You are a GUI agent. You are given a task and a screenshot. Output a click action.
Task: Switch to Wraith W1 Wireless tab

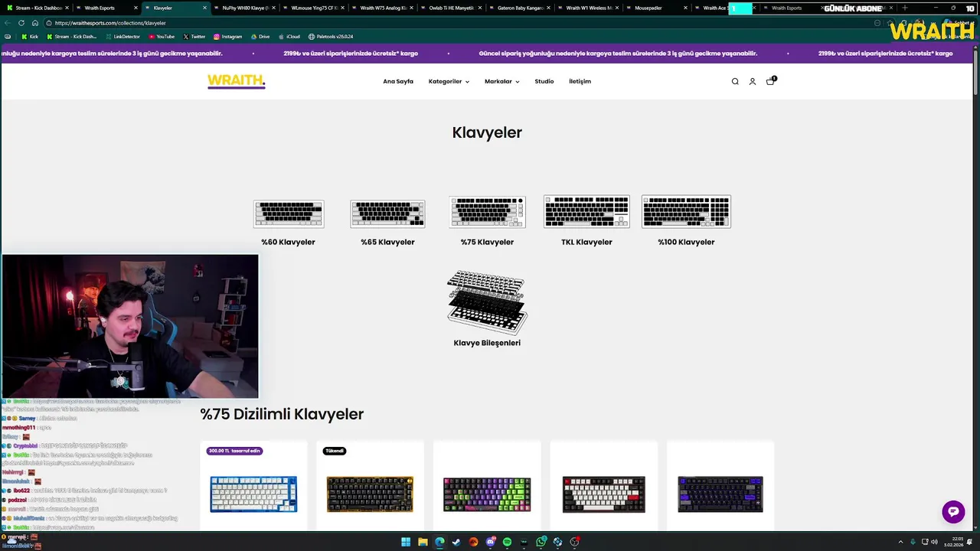tap(590, 8)
